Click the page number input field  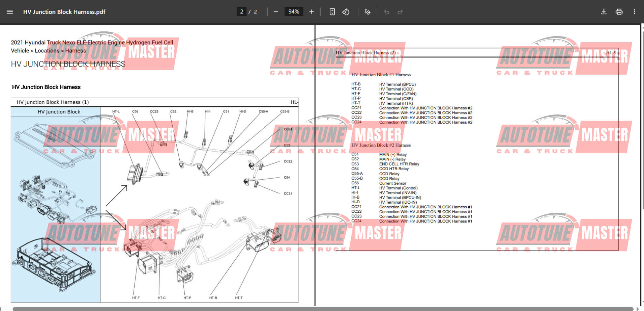(241, 11)
